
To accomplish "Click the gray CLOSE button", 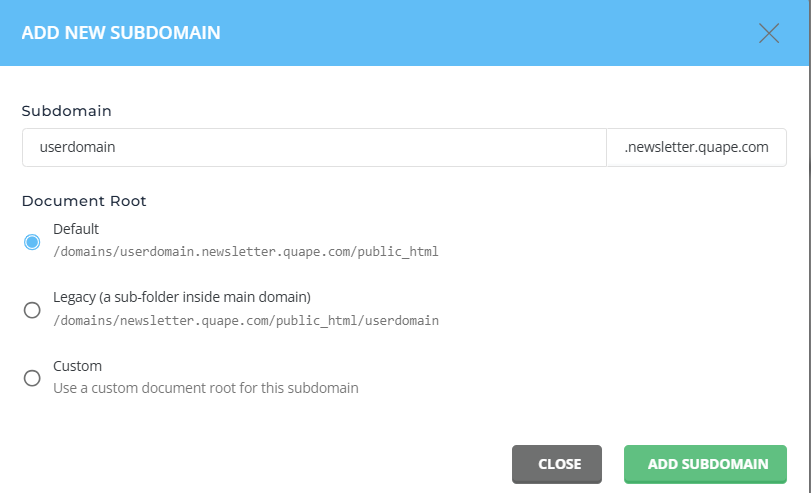I will point(557,464).
